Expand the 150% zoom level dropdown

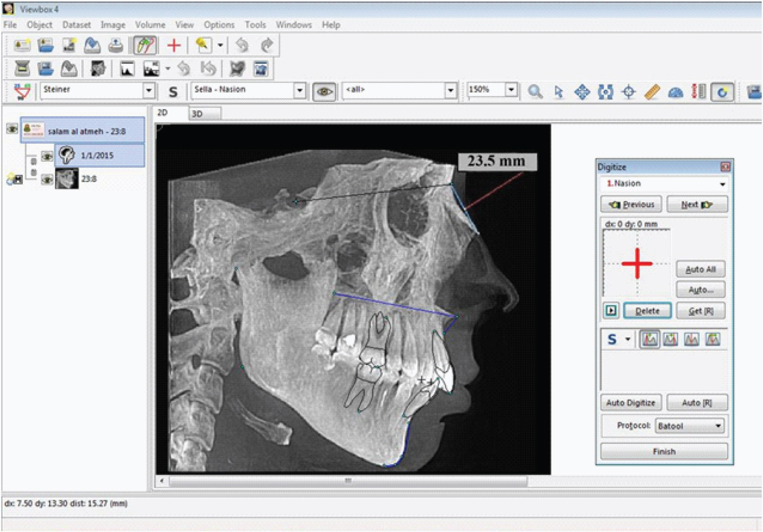(x=511, y=90)
